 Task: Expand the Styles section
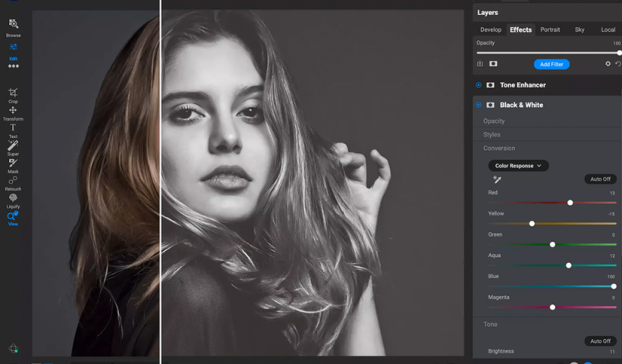pyautogui.click(x=492, y=135)
